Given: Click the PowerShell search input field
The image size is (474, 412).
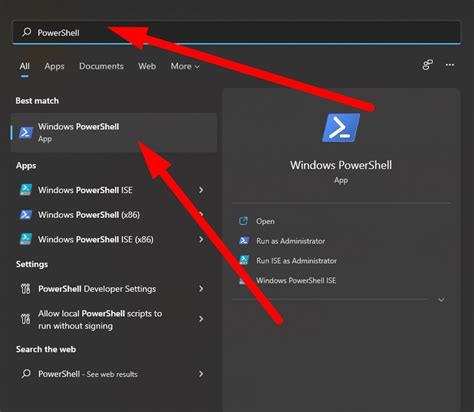Looking at the screenshot, I should click(x=237, y=32).
